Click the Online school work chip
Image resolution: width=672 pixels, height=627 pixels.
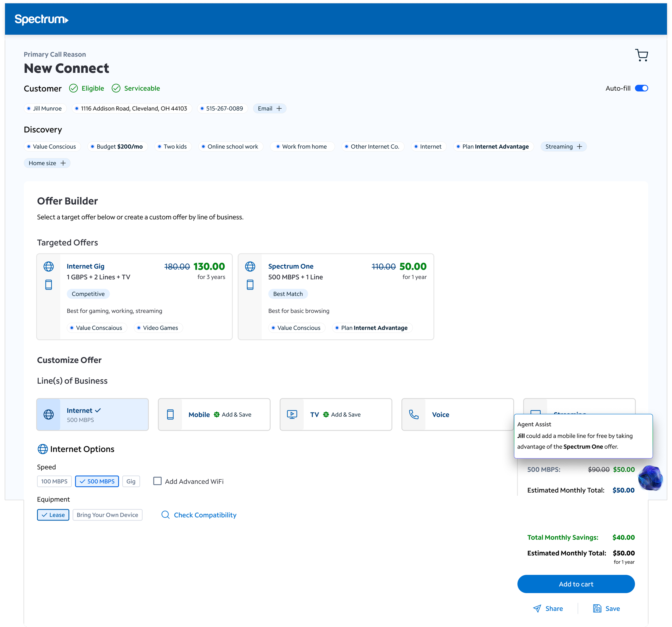(231, 147)
